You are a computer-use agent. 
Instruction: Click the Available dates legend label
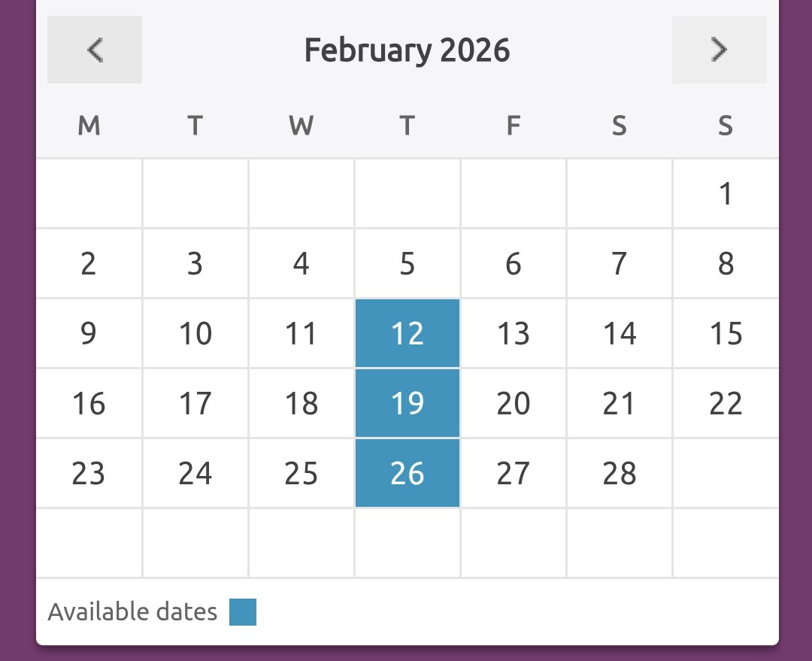132,612
